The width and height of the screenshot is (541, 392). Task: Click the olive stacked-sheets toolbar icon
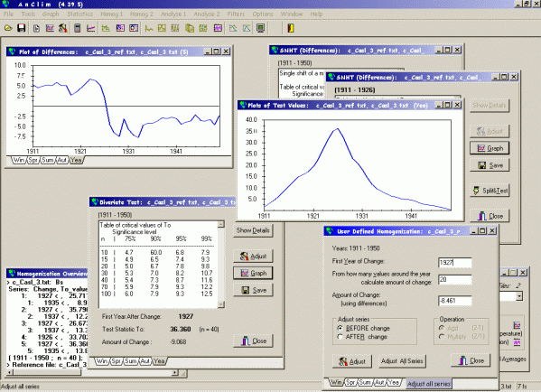pyautogui.click(x=190, y=28)
